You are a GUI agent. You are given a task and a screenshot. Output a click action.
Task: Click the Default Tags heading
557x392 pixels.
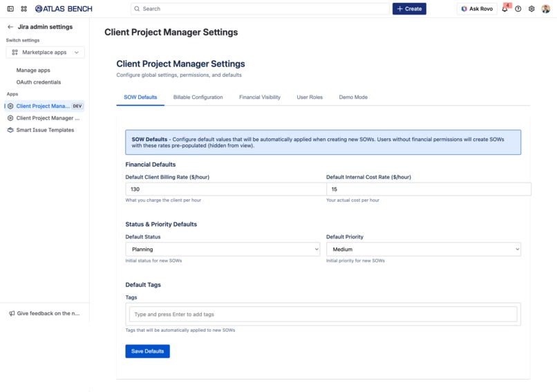coord(143,285)
